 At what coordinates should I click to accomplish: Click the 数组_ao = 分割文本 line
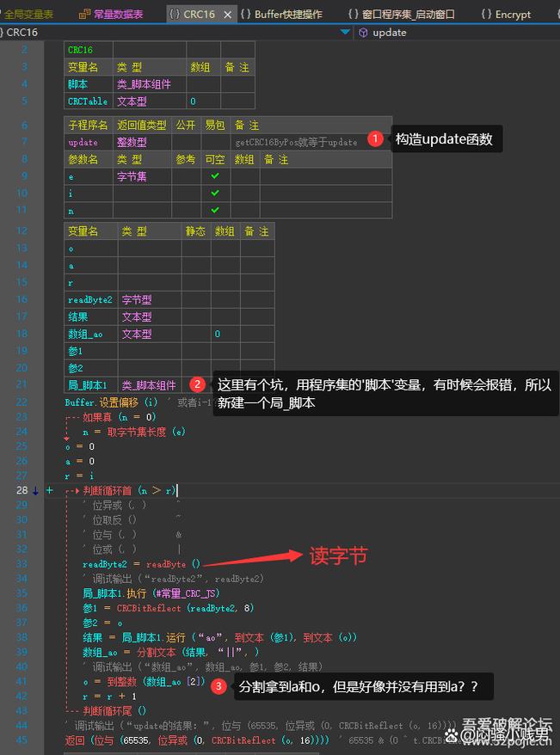(x=171, y=652)
